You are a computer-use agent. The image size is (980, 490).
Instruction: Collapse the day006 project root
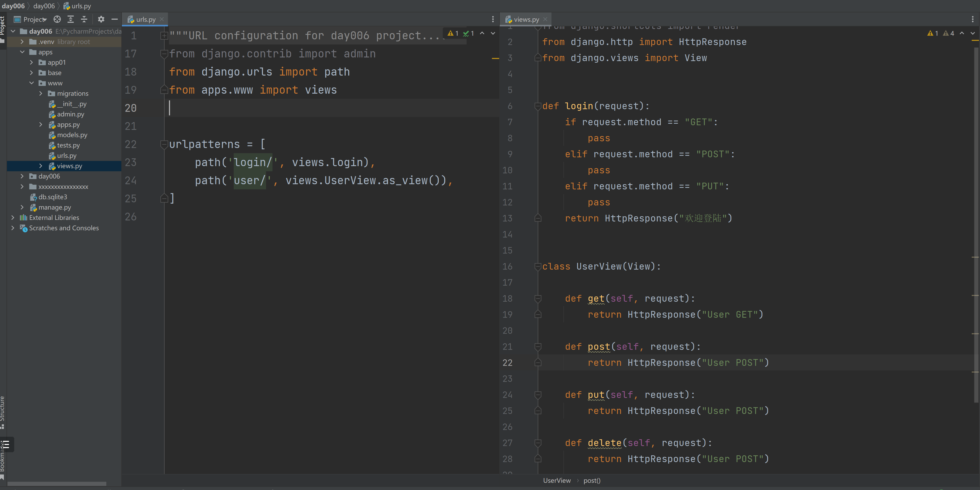click(x=13, y=31)
